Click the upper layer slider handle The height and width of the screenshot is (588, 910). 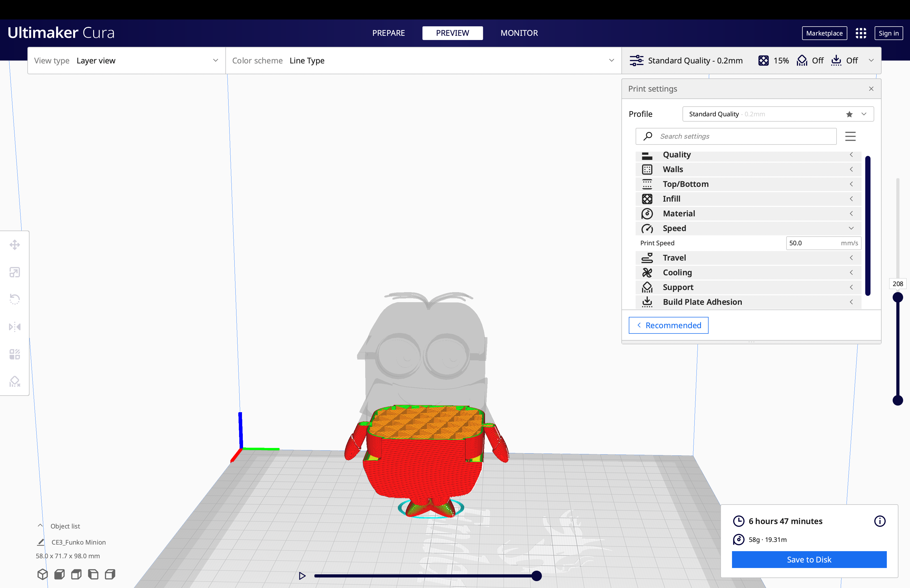898,297
